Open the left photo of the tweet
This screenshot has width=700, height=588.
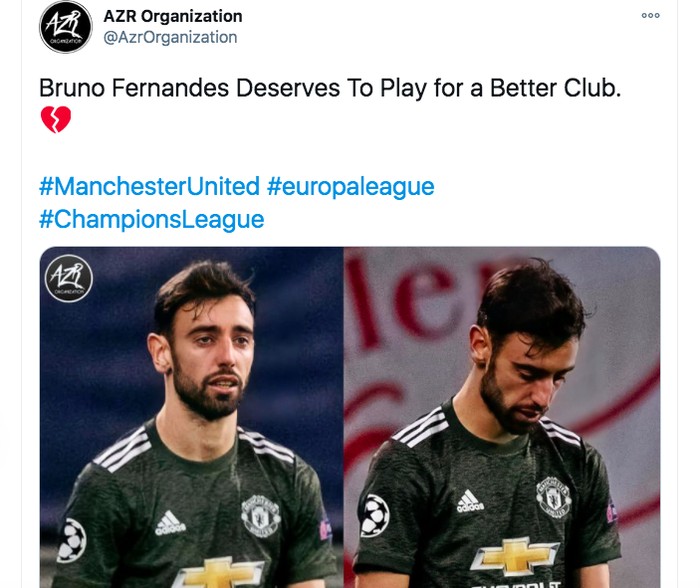pos(192,417)
